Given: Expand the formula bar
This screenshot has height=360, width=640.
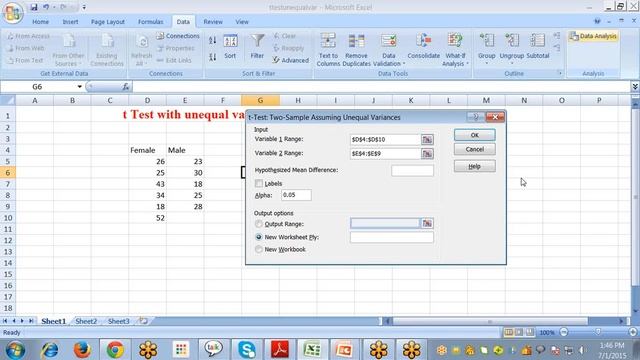Looking at the screenshot, I should coord(635,87).
